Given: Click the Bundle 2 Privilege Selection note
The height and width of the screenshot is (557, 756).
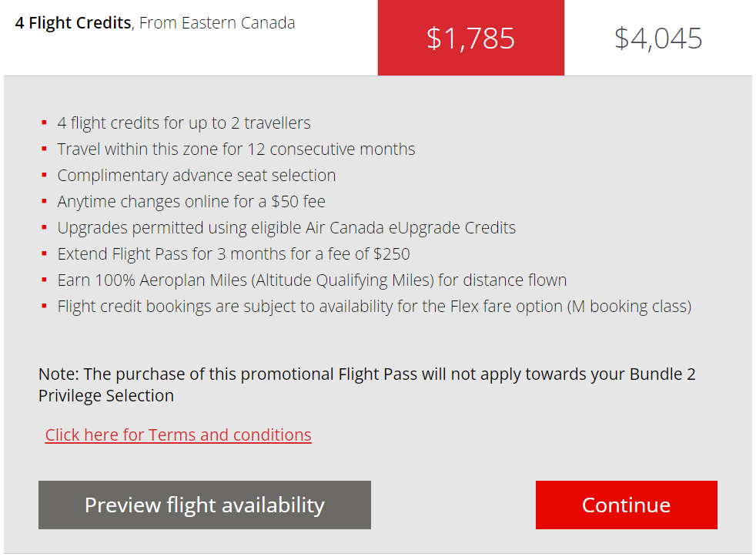Looking at the screenshot, I should [x=367, y=385].
